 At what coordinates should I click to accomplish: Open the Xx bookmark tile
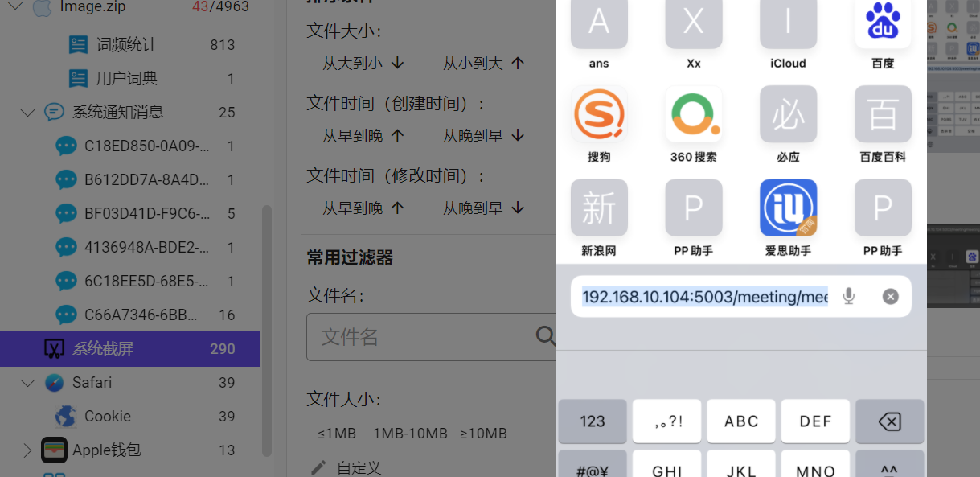pos(694,24)
